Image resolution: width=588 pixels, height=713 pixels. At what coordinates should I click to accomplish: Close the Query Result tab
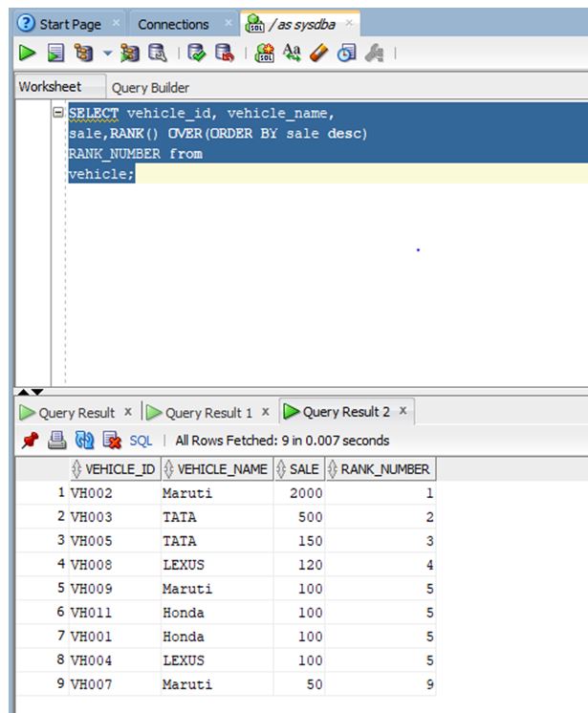[128, 412]
